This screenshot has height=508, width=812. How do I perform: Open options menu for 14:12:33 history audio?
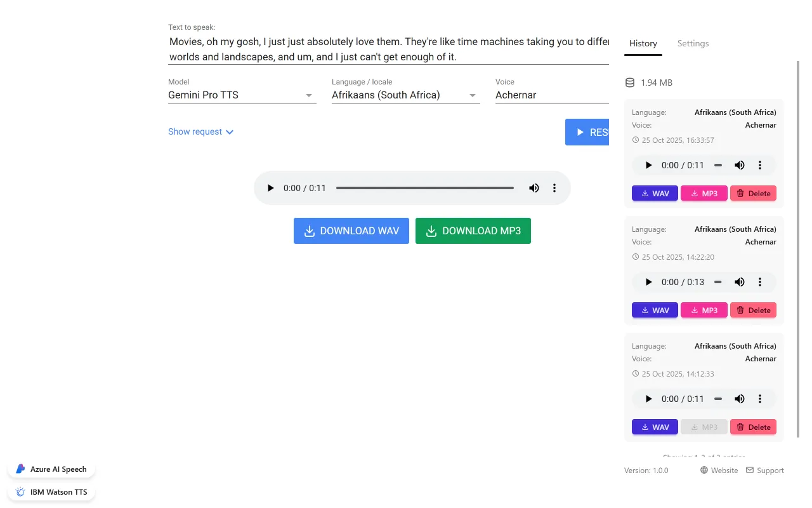760,399
